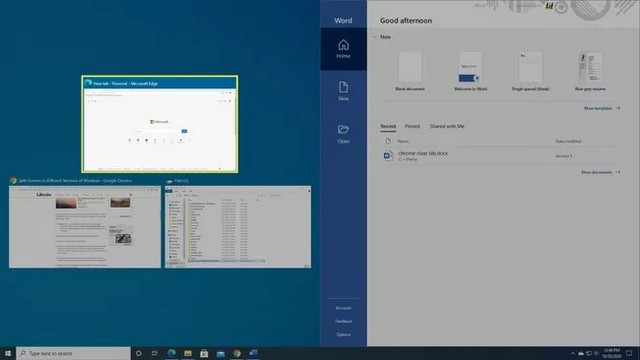Image resolution: width=640 pixels, height=360 pixels.
Task: Switch to the Pinned tab
Action: [x=412, y=126]
